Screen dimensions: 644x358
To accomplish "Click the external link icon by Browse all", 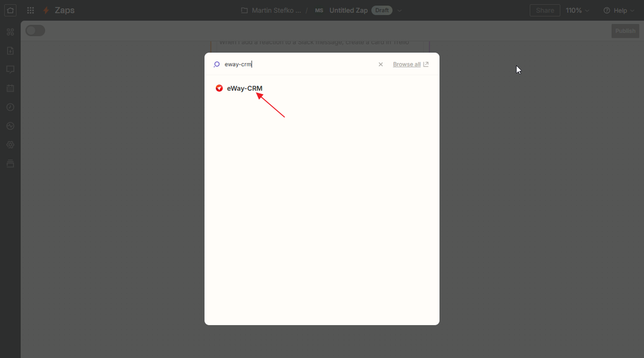I will 426,64.
